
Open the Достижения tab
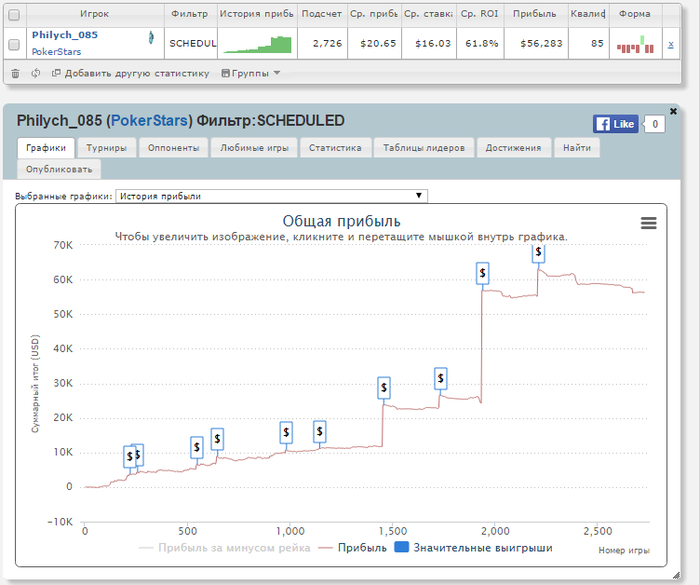coord(513,148)
